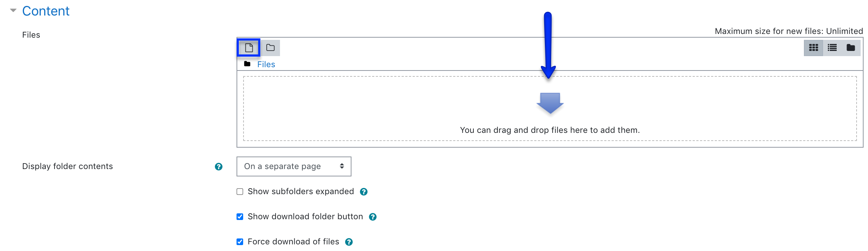The height and width of the screenshot is (251, 868).
Task: Open help for Force download of files
Action: (x=349, y=242)
